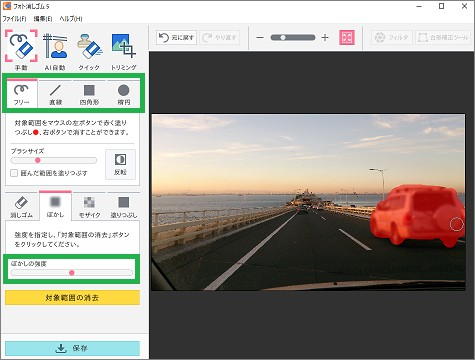Choose the クイック quick eraser mode
The height and width of the screenshot is (360, 475).
(89, 50)
